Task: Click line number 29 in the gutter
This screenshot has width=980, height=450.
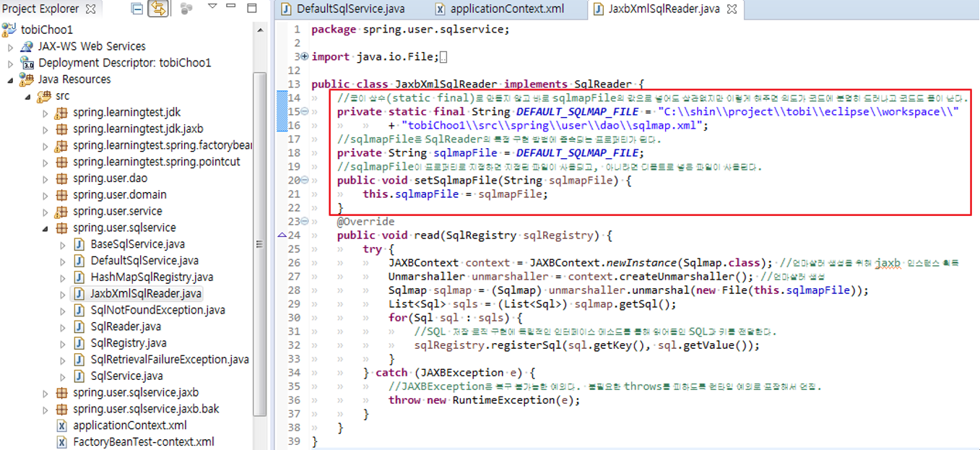Action: pos(294,304)
